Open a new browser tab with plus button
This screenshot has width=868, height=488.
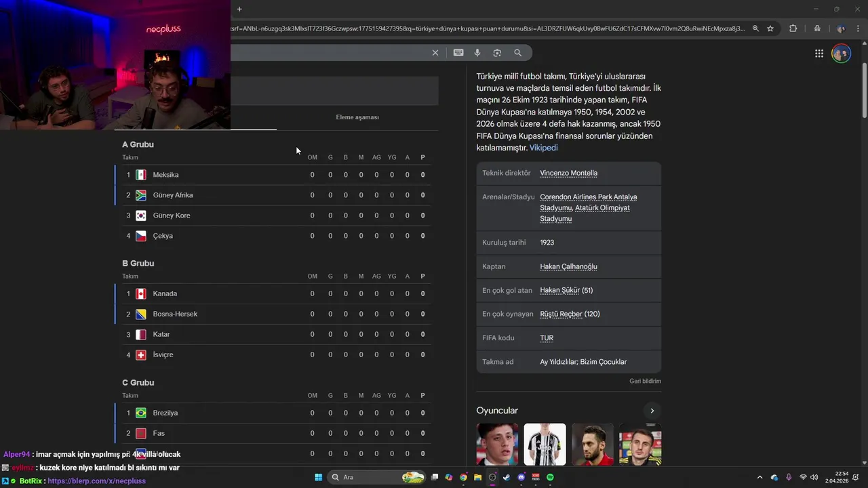pos(239,9)
